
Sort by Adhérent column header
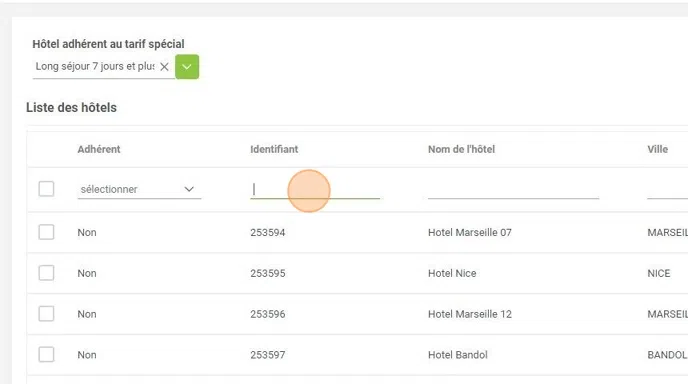99,149
